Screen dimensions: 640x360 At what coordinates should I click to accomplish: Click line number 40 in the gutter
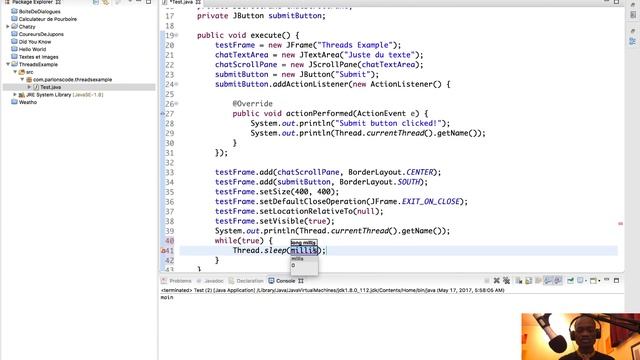point(169,241)
